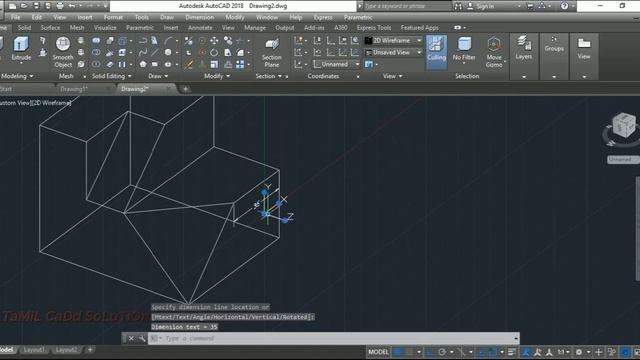
Task: Click the solid Intersect icon
Action: [96, 64]
